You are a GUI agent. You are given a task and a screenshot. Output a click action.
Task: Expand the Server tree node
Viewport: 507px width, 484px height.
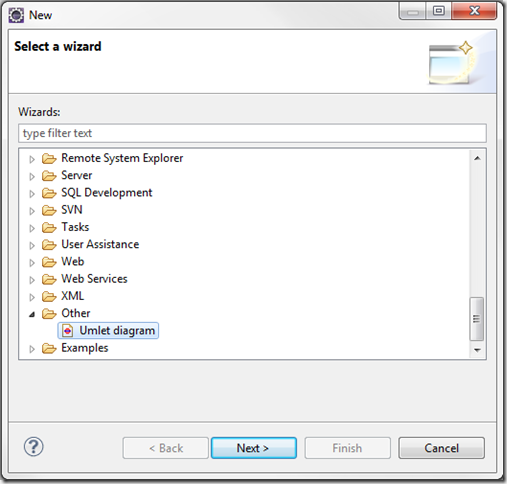pos(32,176)
